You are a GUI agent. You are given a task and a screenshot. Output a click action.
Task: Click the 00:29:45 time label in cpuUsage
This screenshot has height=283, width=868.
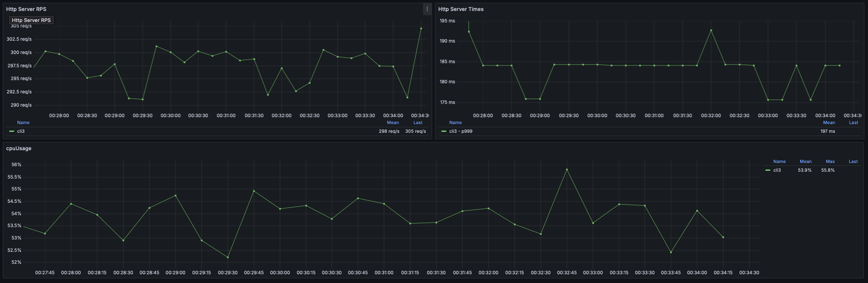click(x=254, y=273)
